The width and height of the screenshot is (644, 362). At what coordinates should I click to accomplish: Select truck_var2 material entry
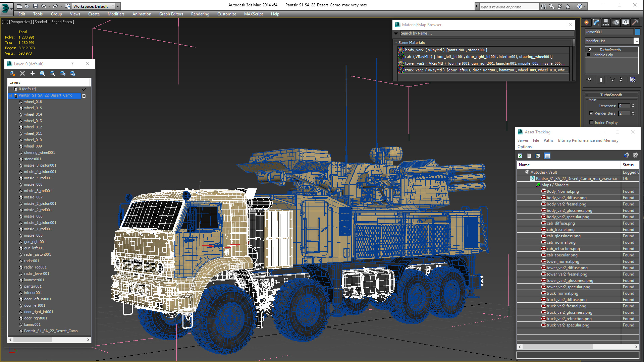(483, 70)
